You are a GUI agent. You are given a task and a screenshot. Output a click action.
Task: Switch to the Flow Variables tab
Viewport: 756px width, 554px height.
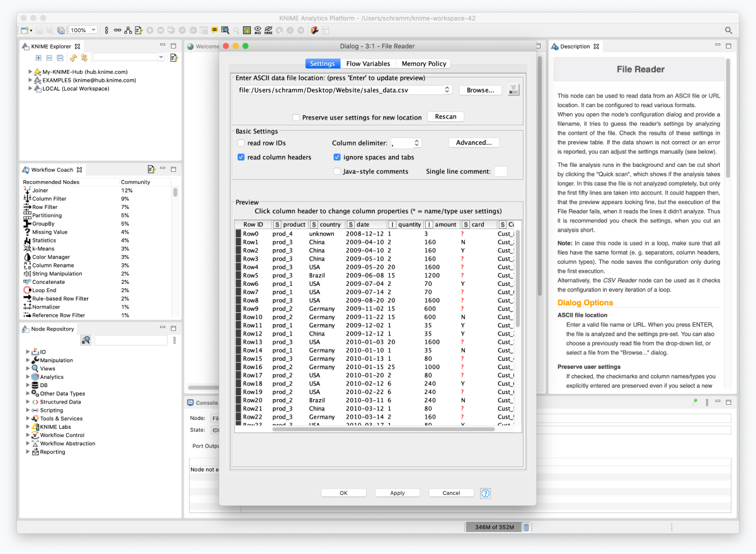369,64
